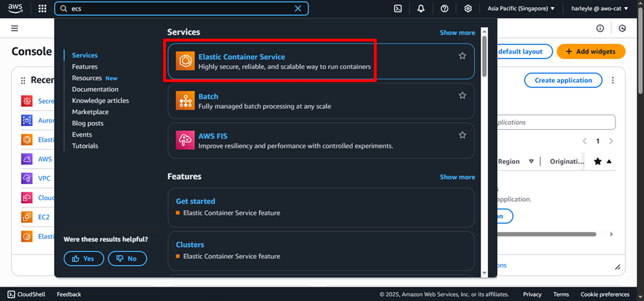644x301 pixels.
Task: Select Documentation in the search sidebar
Action: click(95, 89)
